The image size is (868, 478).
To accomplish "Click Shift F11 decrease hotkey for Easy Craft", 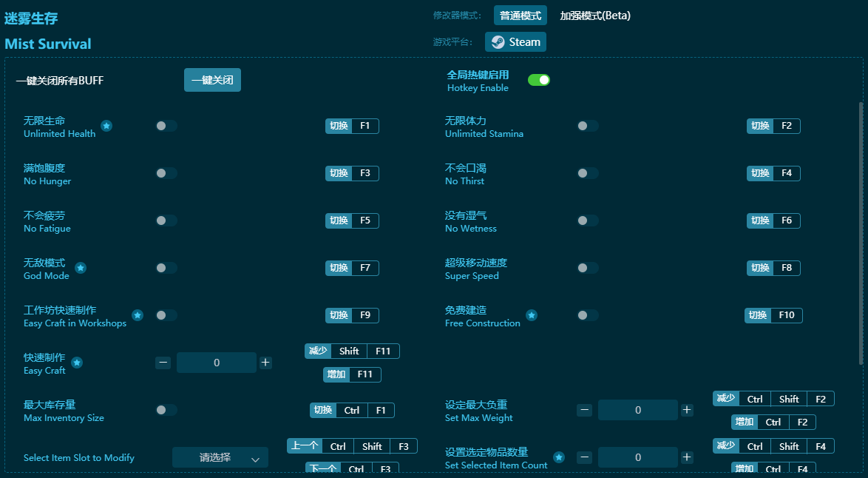I will [x=352, y=351].
